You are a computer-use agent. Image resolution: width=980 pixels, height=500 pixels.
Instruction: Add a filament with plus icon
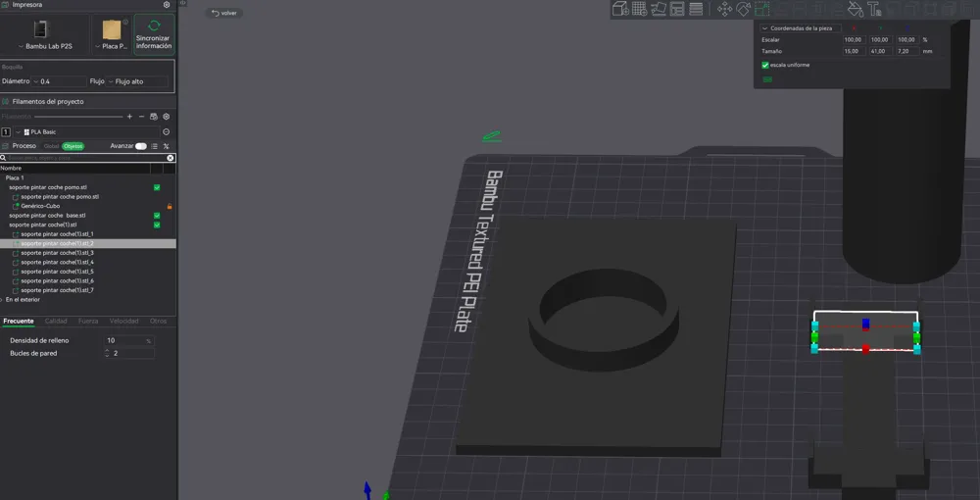[x=129, y=117]
